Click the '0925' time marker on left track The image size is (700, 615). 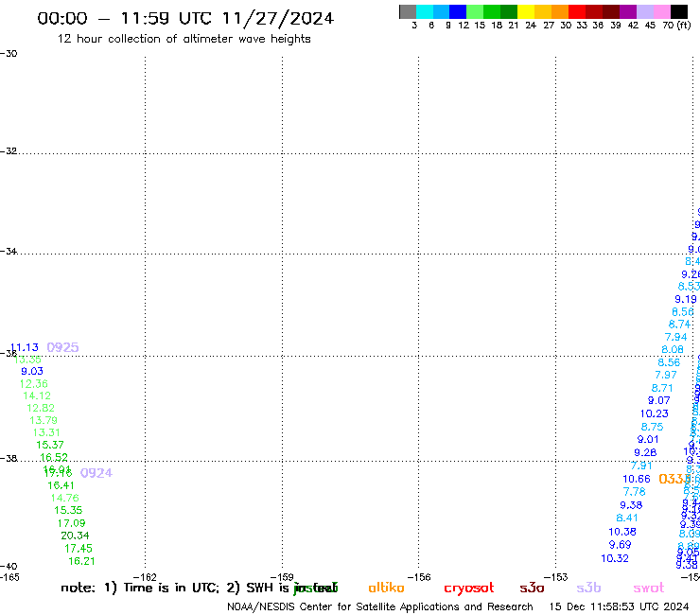pyautogui.click(x=62, y=347)
